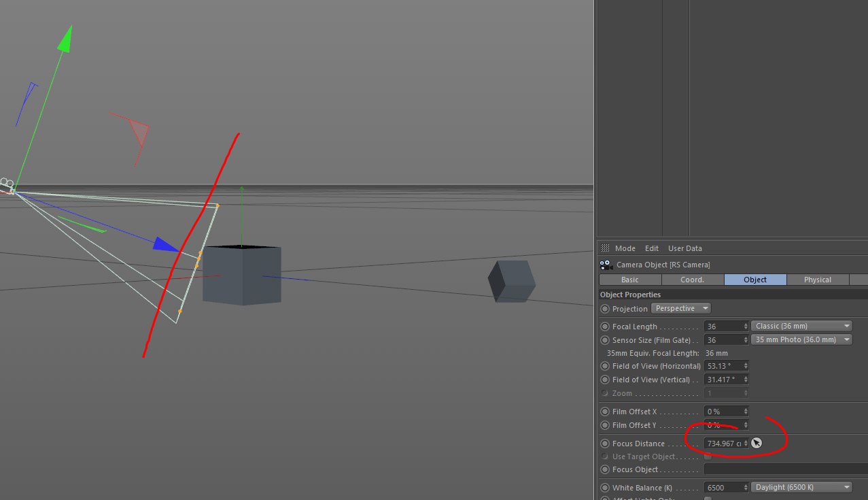Open the Edit menu in Attributes

(652, 248)
